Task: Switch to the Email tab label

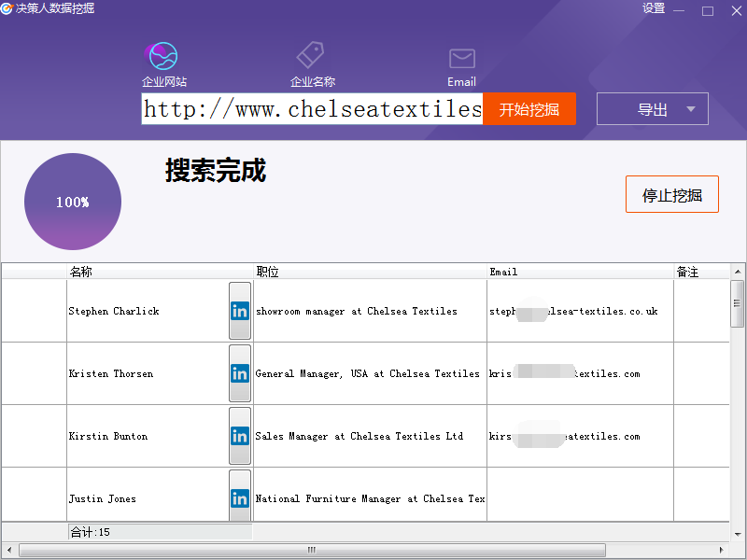Action: pyautogui.click(x=461, y=82)
